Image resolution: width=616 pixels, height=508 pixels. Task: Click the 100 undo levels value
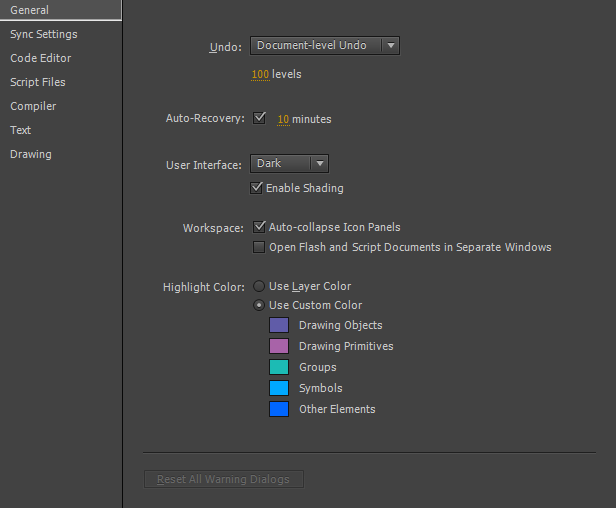click(x=260, y=74)
